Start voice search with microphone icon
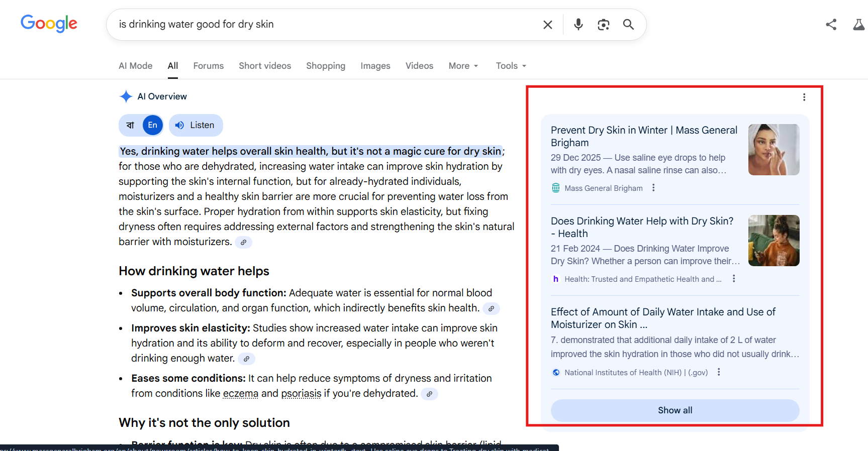This screenshot has height=451, width=868. click(x=578, y=25)
